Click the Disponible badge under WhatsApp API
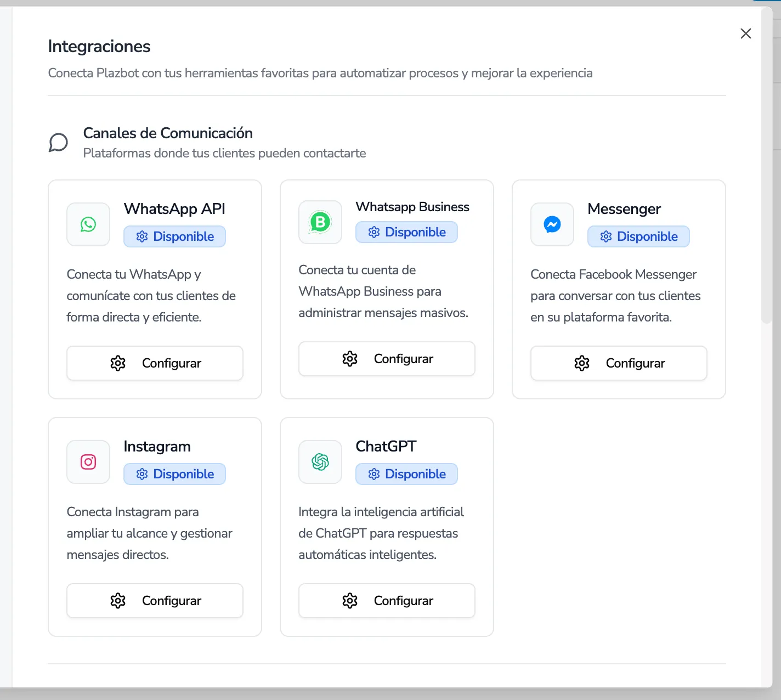Image resolution: width=781 pixels, height=700 pixels. tap(174, 236)
